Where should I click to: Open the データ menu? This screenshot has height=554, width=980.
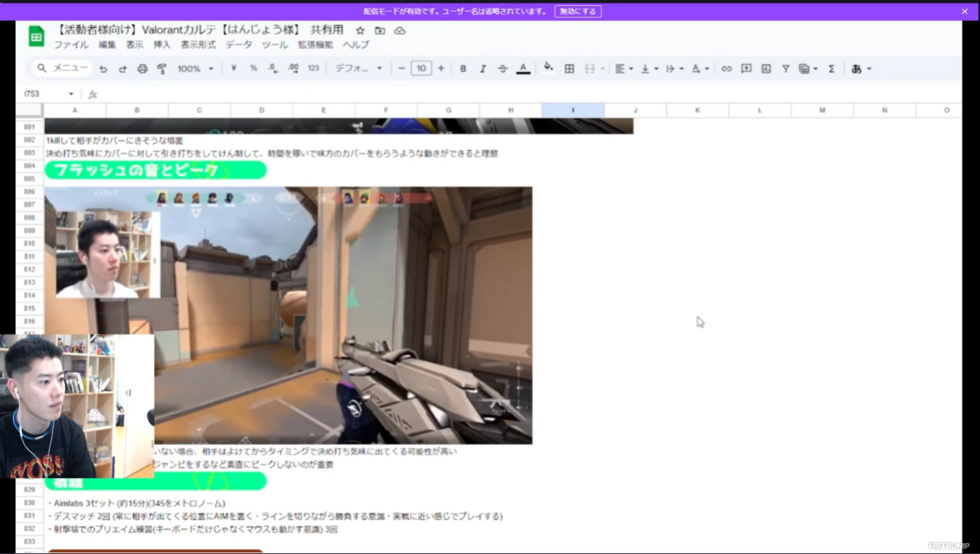(x=239, y=45)
